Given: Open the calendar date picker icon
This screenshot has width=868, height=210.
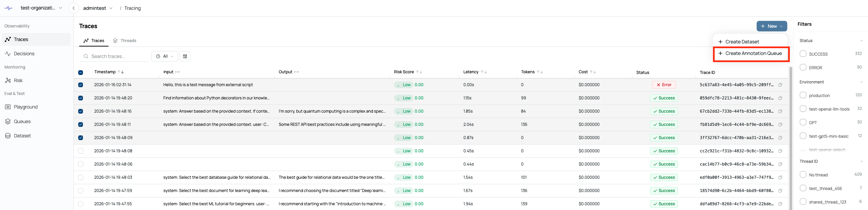Looking at the screenshot, I should tap(185, 56).
